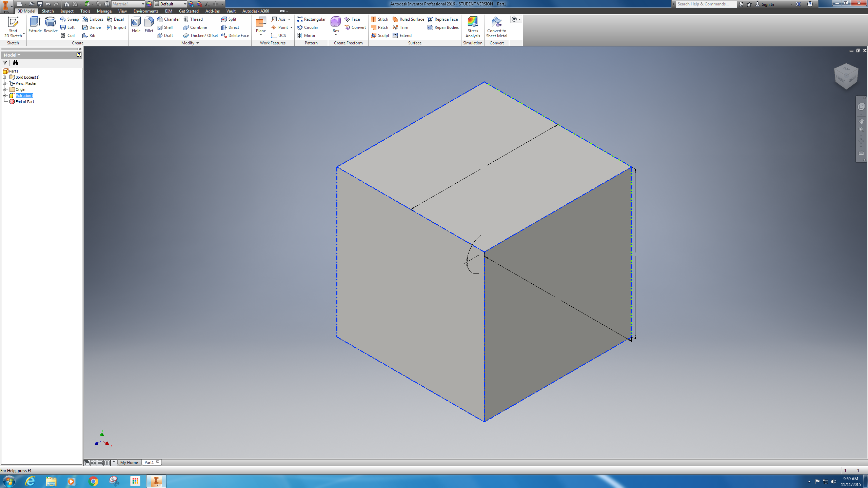Open the Plane dropdown

pos(261,35)
